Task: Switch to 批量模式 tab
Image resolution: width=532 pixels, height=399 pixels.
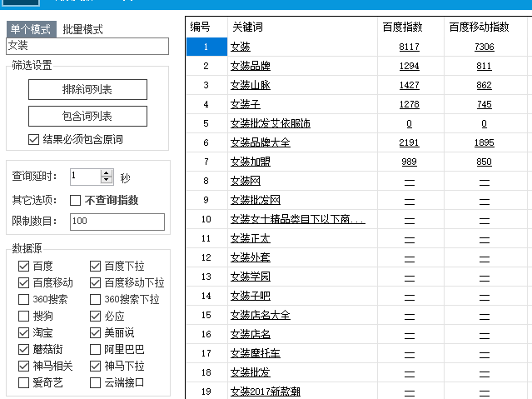Action: [x=82, y=29]
